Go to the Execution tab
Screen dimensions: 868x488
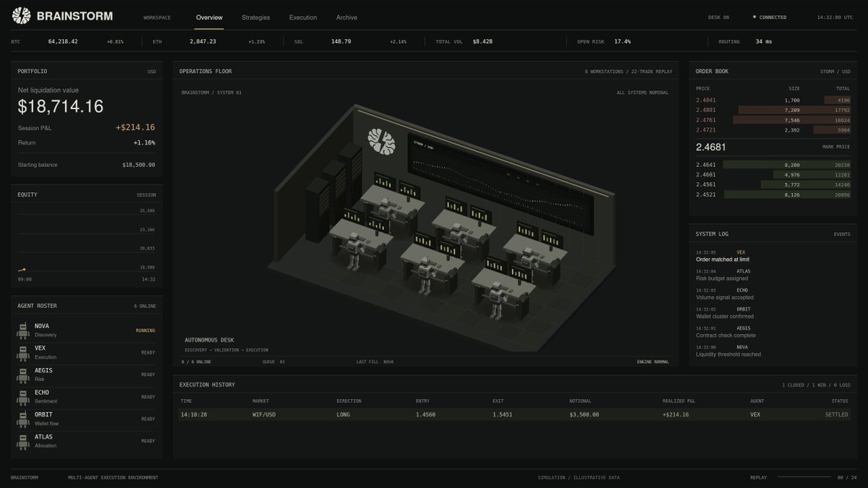[303, 17]
